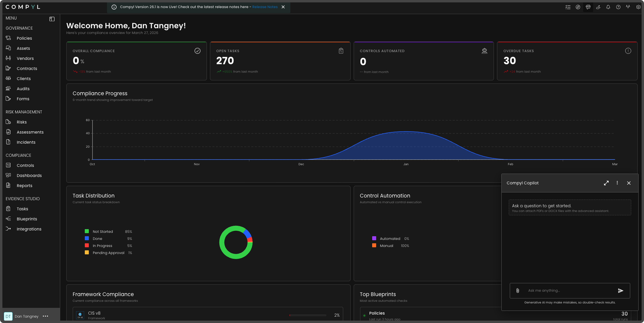644x323 pixels.
Task: Toggle the Copilot chatbot icon in header
Action: point(588,7)
